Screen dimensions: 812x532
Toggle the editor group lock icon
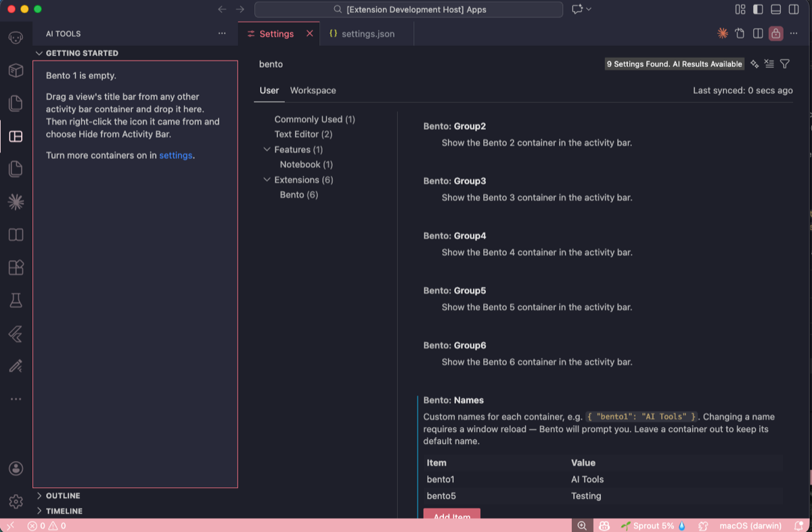tap(775, 33)
